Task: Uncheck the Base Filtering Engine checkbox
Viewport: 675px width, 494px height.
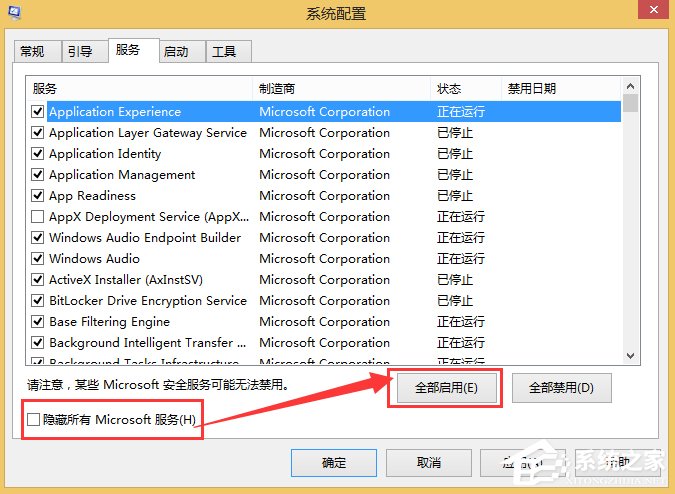Action: click(37, 321)
